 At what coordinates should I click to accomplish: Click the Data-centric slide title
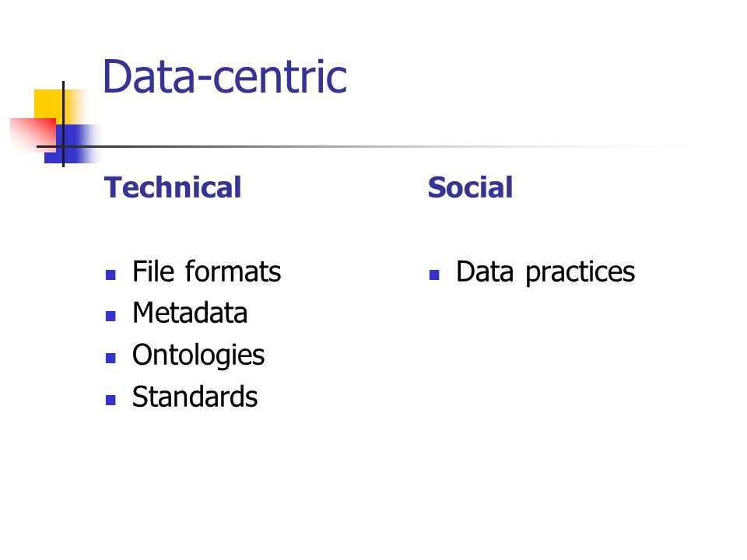click(x=224, y=76)
